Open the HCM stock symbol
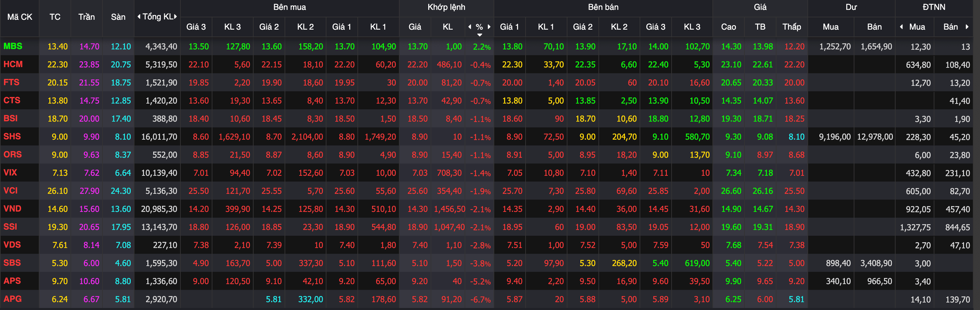This screenshot has width=980, height=310. click(13, 64)
